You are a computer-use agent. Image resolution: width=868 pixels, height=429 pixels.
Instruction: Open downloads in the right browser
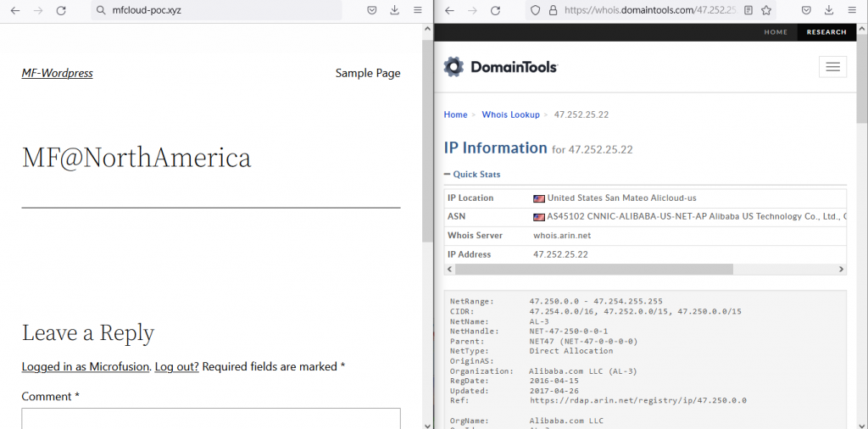[829, 10]
